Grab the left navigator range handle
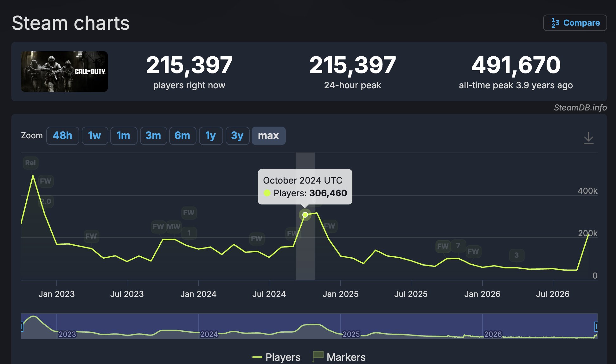The height and width of the screenshot is (364, 616). point(22,326)
